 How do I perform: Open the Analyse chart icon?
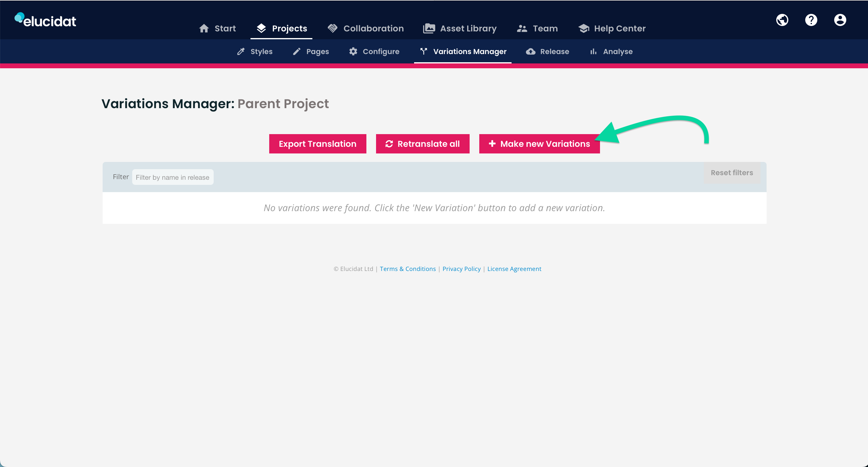point(593,51)
